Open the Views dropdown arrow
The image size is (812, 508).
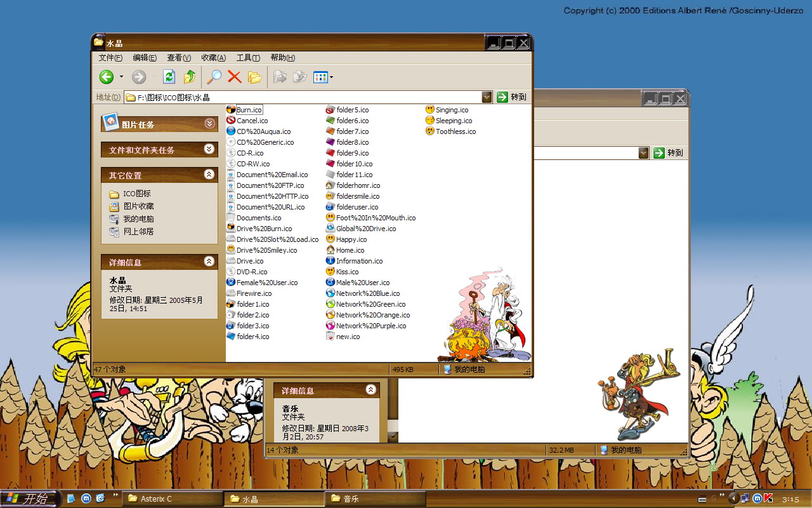point(331,77)
